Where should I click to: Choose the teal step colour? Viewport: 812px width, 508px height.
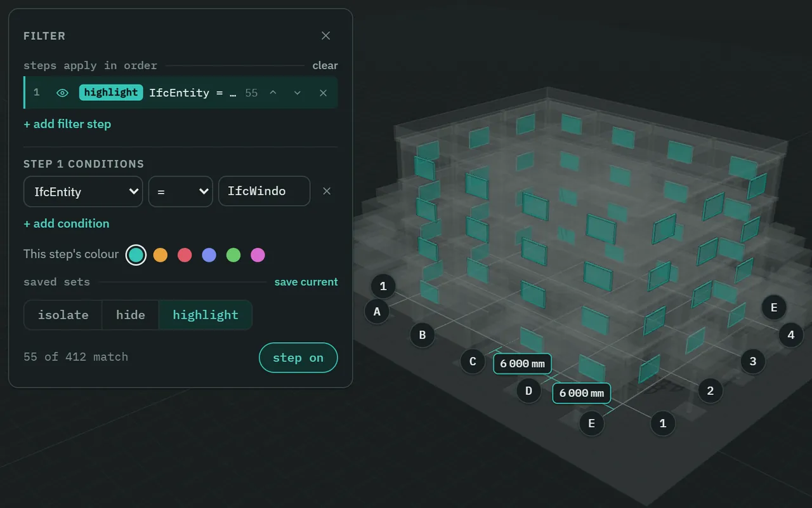pos(136,255)
